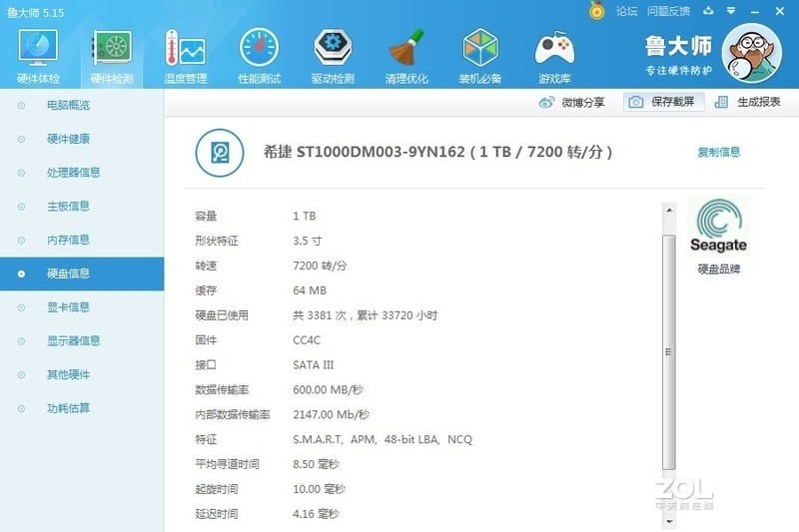Screen dimensions: 799x532
Task: Open 论坛 forum link
Action: (x=626, y=11)
